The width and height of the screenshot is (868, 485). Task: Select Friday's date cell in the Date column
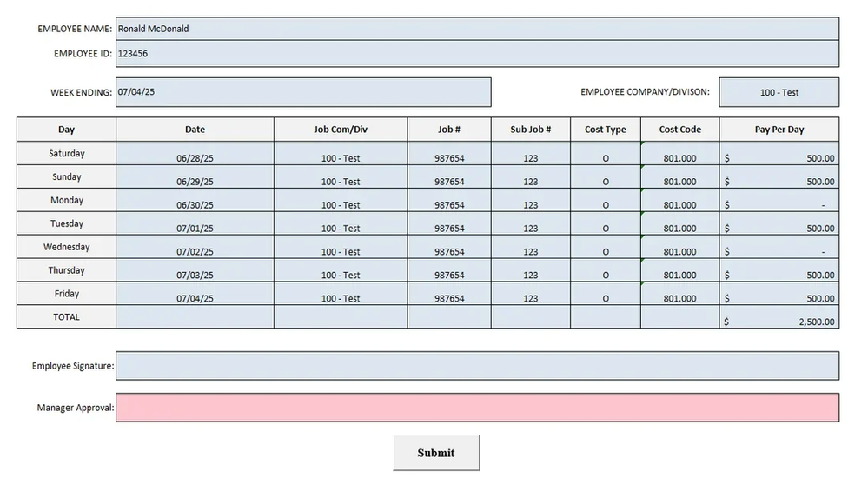195,294
